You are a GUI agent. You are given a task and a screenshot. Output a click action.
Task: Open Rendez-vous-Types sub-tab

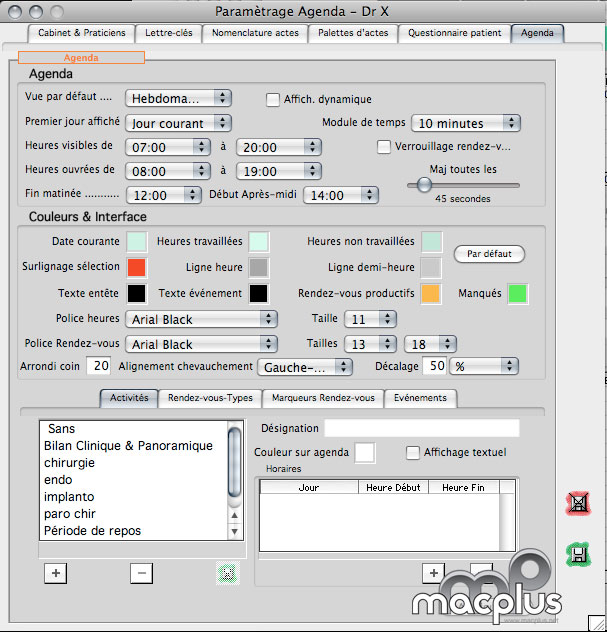point(210,398)
